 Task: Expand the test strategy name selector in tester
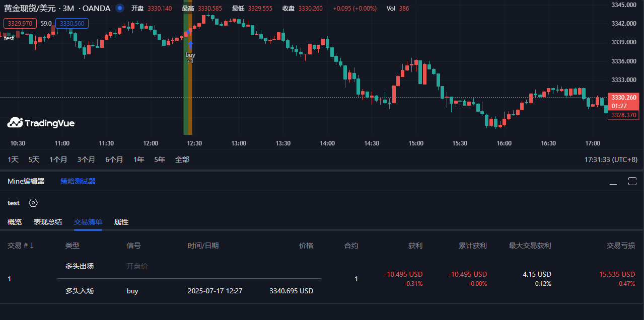[14, 203]
